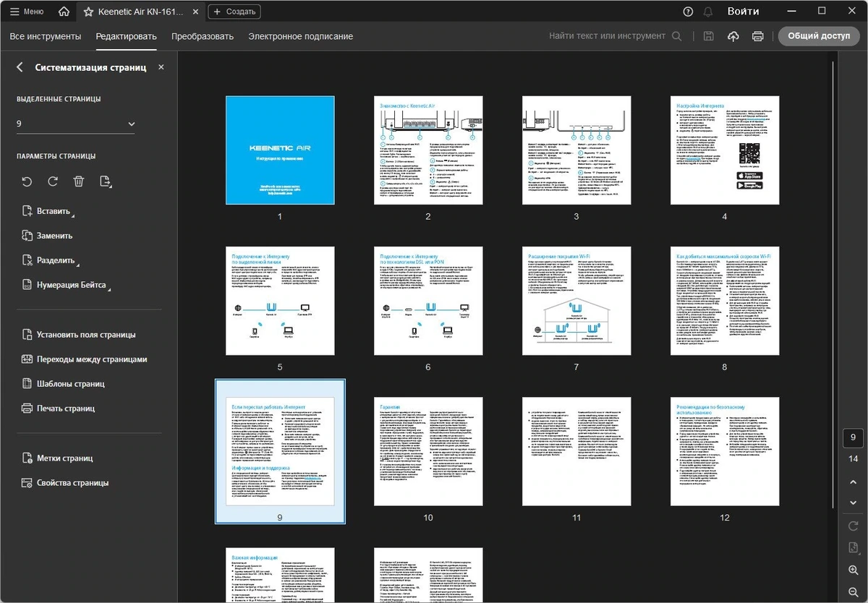The width and height of the screenshot is (868, 603).
Task: Switch to the Все инструменты tab
Action: click(46, 36)
